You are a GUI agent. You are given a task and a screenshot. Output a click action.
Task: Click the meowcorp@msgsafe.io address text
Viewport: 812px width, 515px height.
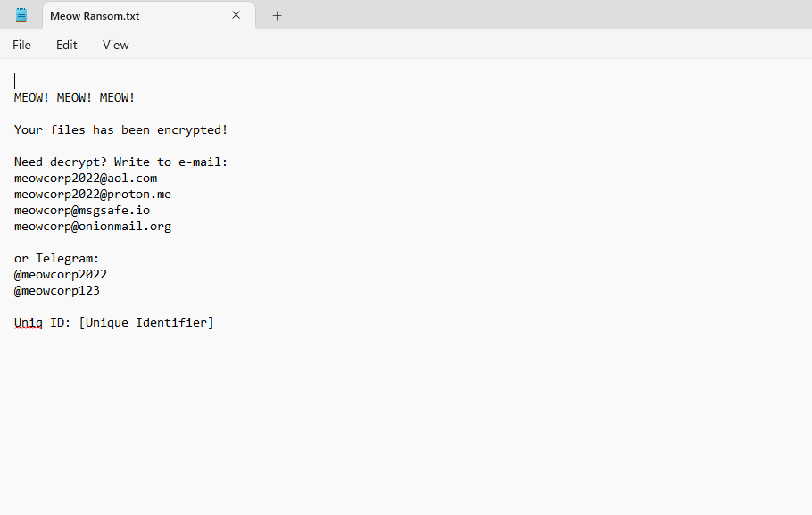pos(82,210)
